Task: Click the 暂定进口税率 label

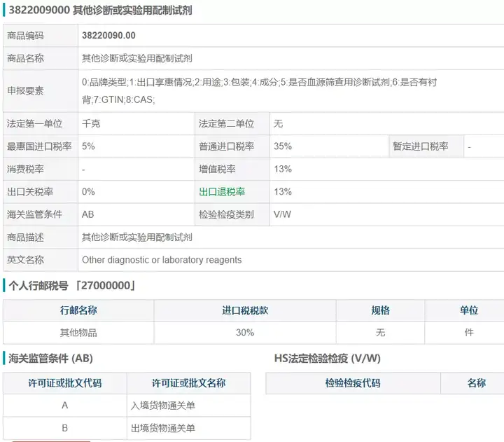Action: tap(421, 146)
